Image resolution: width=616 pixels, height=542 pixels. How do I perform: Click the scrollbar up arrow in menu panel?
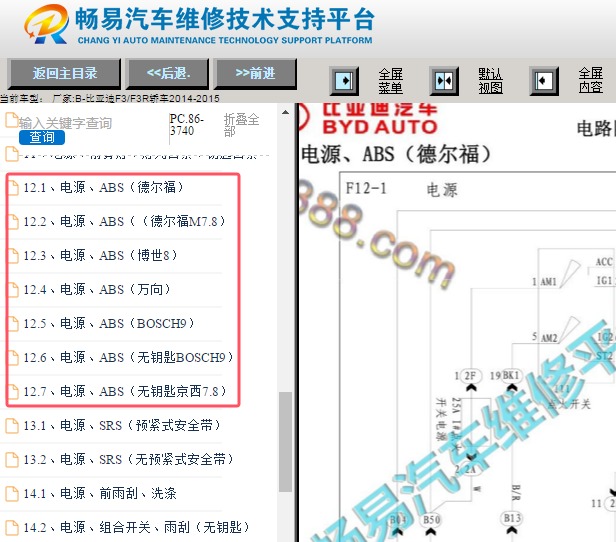click(x=286, y=112)
